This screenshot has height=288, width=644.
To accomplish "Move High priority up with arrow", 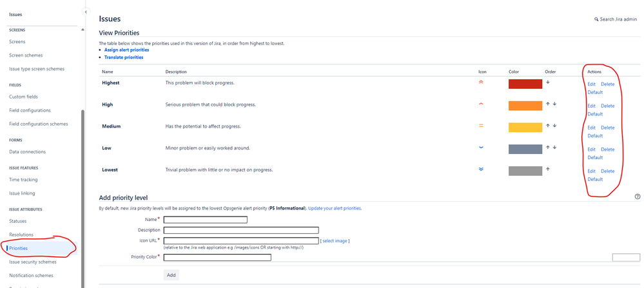I will 548,104.
